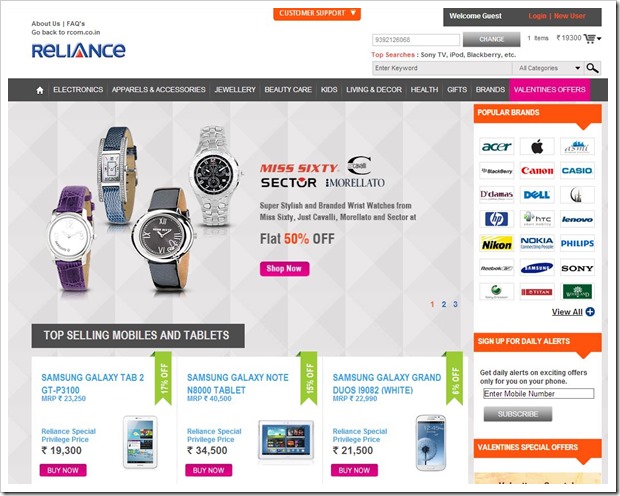Expand the Customer Support dropdown
Screen dimensions: 620x496
coord(317,13)
